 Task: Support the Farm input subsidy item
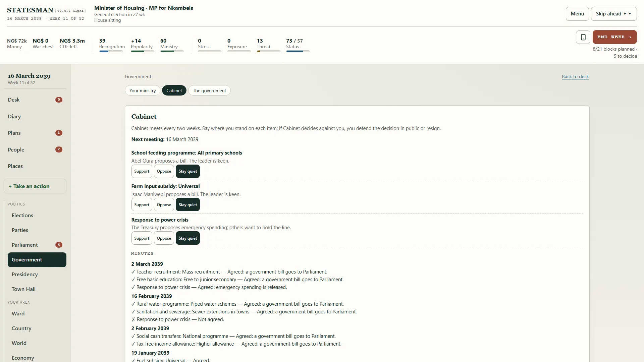(x=142, y=205)
